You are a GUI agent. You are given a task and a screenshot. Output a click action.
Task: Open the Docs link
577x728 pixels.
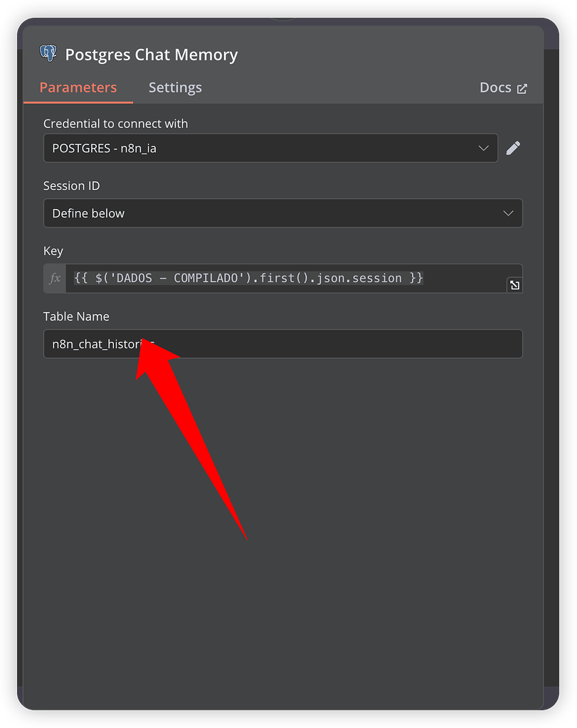pyautogui.click(x=495, y=87)
